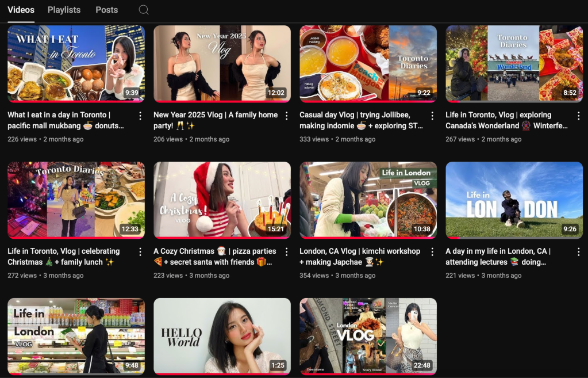Open the 22:48 London Vlog thumbnail
The width and height of the screenshot is (588, 378).
(368, 336)
